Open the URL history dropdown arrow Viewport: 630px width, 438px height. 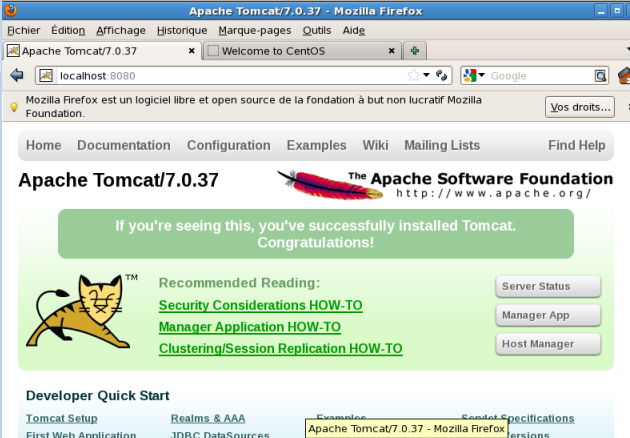pos(427,76)
